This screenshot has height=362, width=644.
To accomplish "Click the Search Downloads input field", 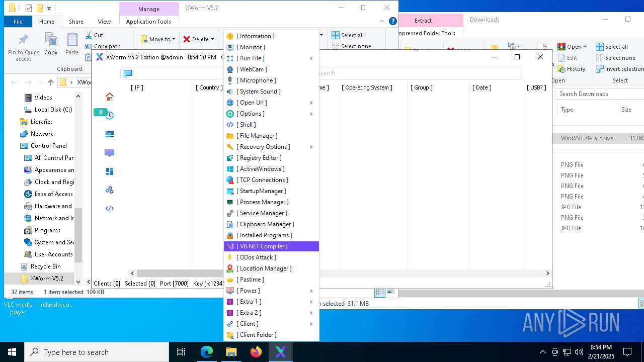I will pyautogui.click(x=600, y=94).
